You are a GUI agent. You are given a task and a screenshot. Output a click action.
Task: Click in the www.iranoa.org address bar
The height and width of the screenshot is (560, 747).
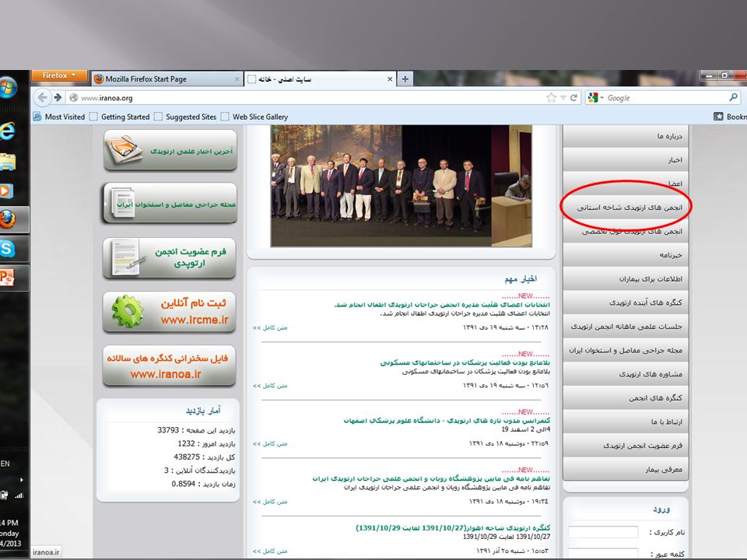click(305, 98)
